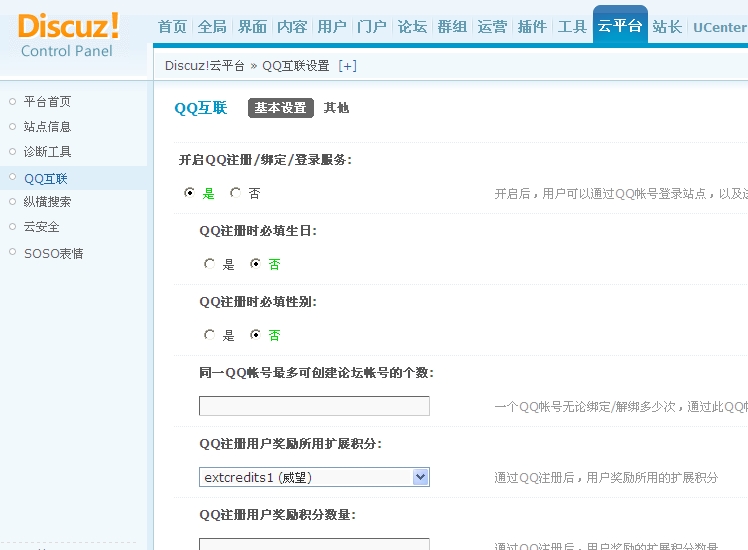
Task: Open SOSO表情 in sidebar
Action: click(x=54, y=253)
